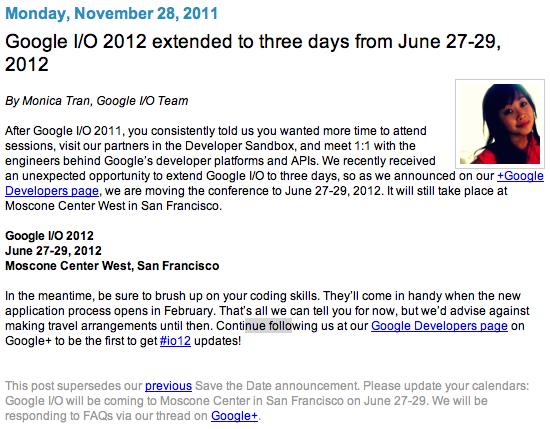Open the #io12 hashtag link

click(x=175, y=341)
